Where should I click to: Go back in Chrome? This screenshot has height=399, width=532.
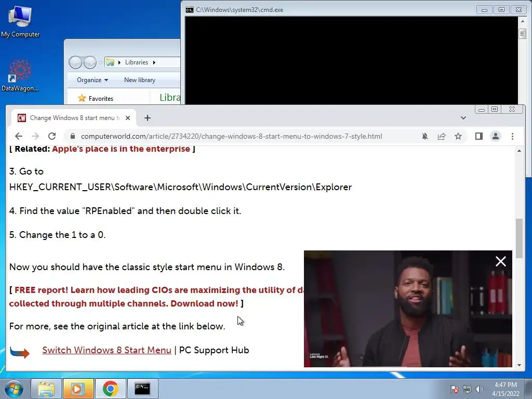(19, 137)
